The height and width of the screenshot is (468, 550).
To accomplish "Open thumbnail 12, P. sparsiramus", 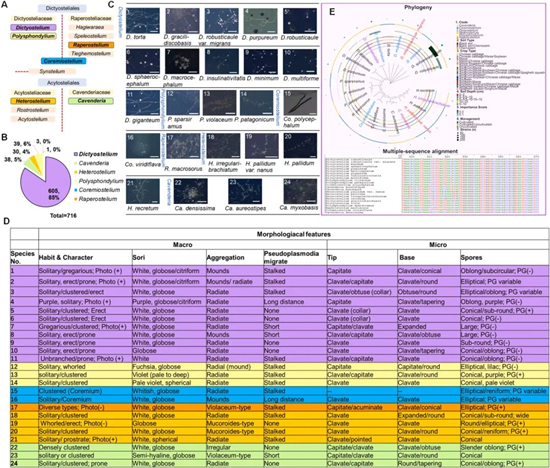I will tap(182, 102).
